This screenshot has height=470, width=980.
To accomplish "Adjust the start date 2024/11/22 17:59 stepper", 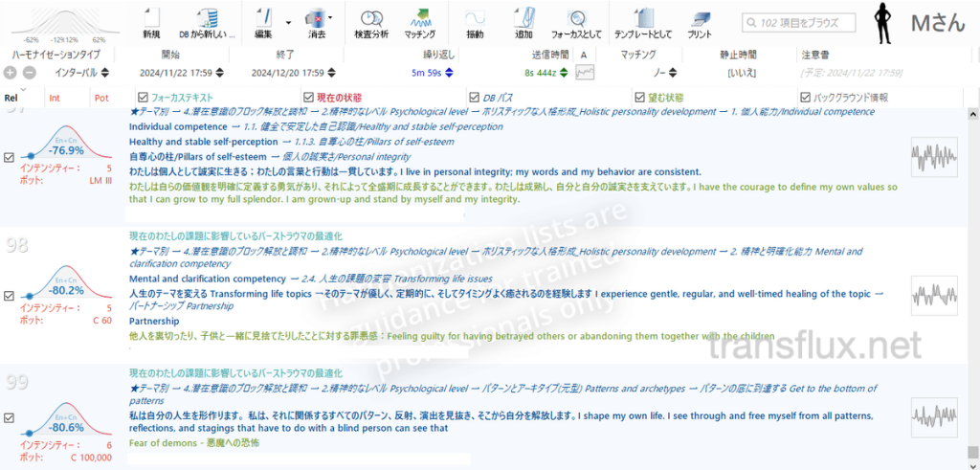I will 219,73.
